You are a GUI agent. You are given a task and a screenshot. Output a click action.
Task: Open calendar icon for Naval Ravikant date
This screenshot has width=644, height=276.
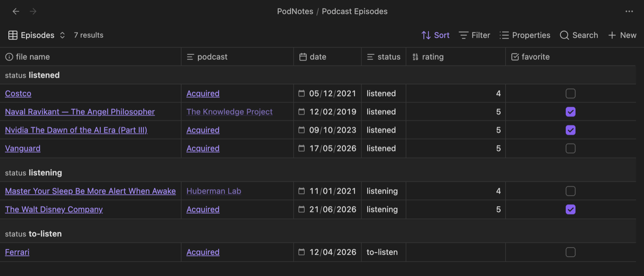pyautogui.click(x=302, y=112)
